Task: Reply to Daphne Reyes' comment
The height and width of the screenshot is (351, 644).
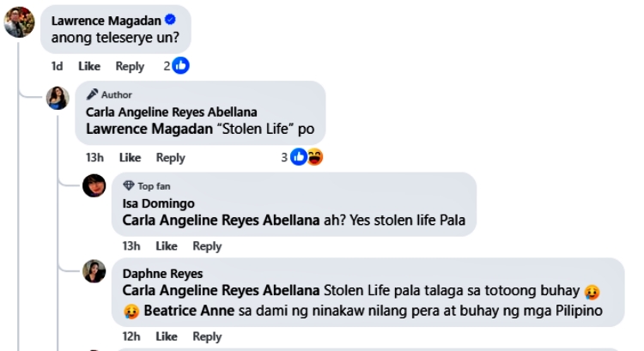Action: 207,336
